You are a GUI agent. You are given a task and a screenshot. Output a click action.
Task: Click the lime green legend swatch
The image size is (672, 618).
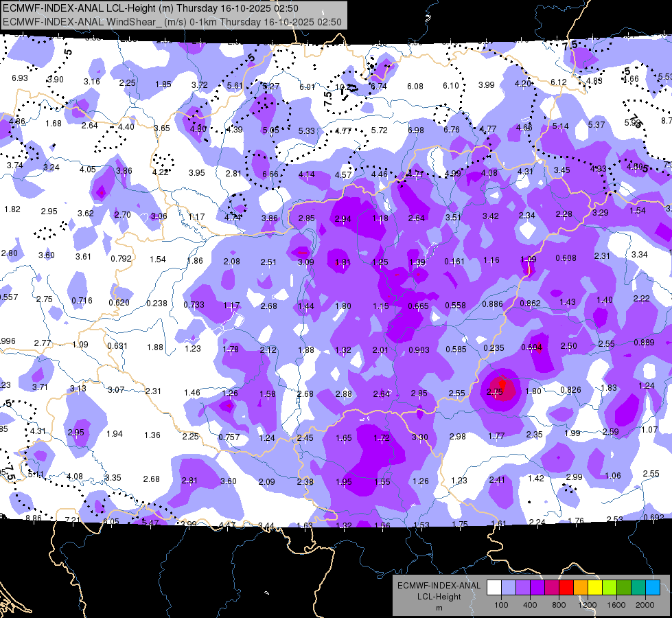tap(610, 588)
